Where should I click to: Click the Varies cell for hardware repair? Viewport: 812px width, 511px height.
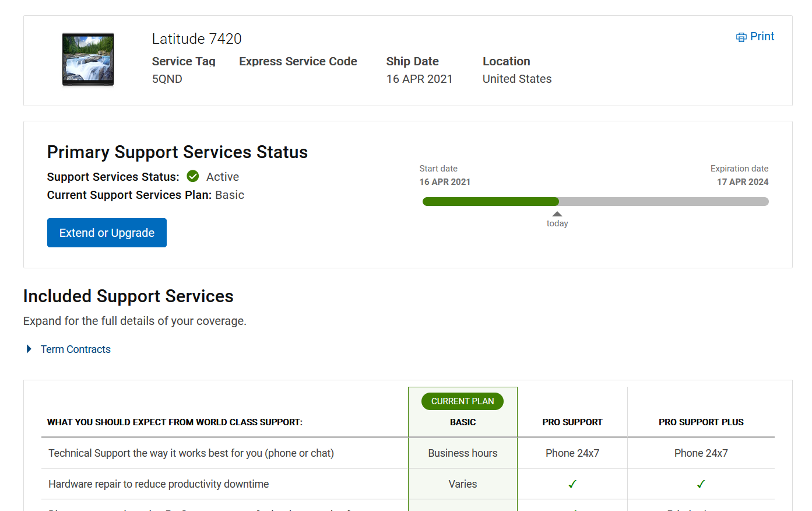click(463, 484)
